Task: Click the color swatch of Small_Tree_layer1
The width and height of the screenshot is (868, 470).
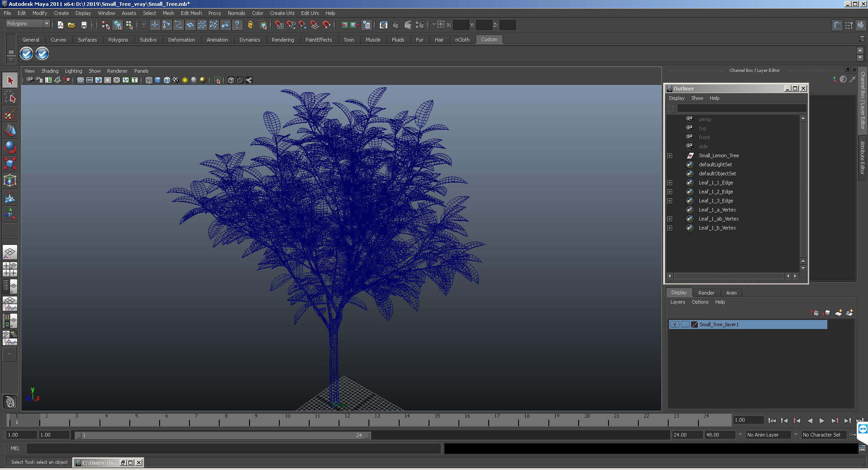Action: pyautogui.click(x=694, y=324)
